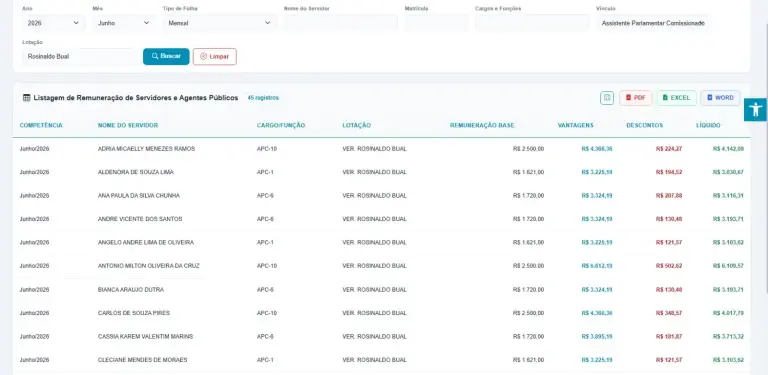Focus the Nome do Servidor field
Image resolution: width=768 pixels, height=375 pixels.
coord(340,23)
